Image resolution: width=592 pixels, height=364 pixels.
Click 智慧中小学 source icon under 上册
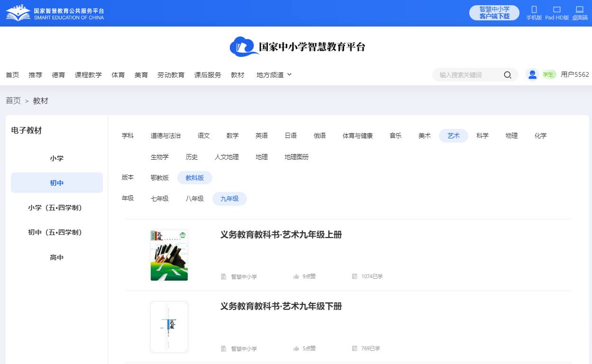point(224,276)
